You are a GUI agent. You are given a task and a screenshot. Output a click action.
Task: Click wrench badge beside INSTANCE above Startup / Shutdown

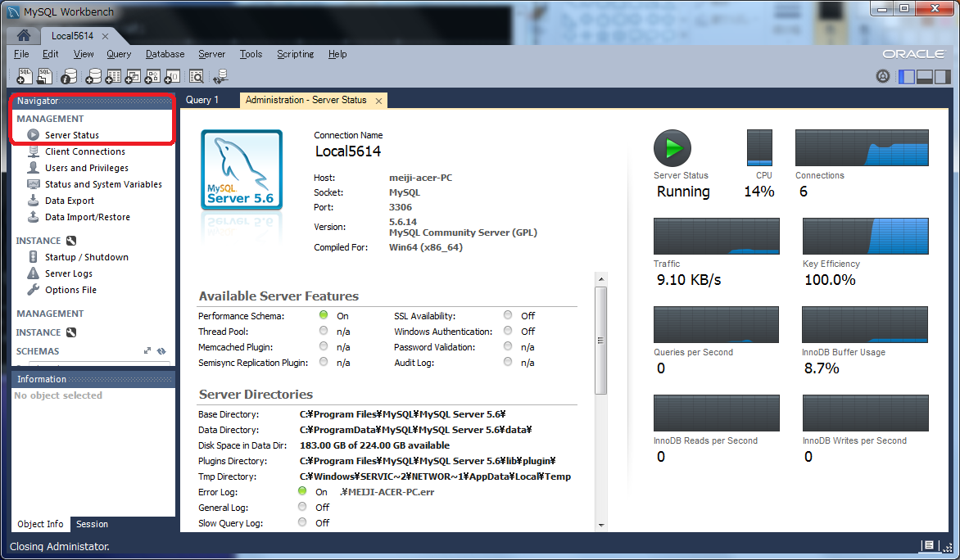point(71,241)
